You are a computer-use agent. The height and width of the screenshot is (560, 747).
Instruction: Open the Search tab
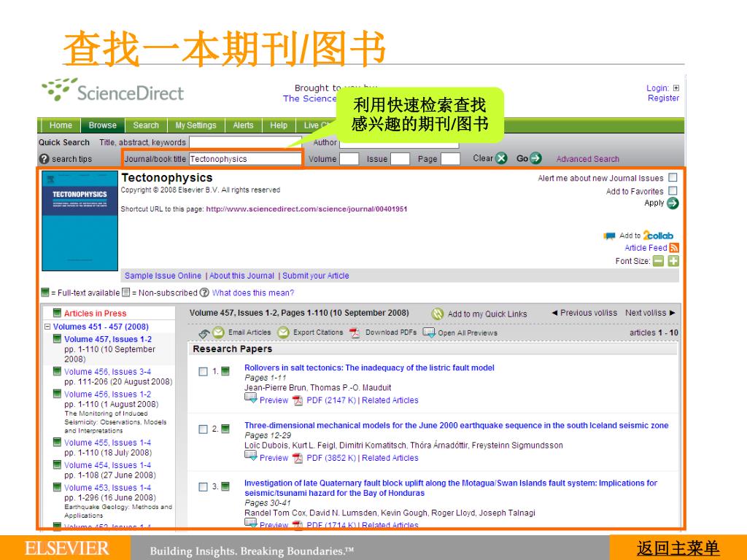[x=146, y=125]
